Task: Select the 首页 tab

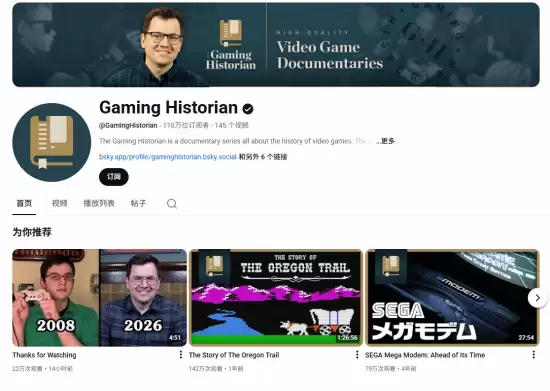Action: tap(24, 203)
